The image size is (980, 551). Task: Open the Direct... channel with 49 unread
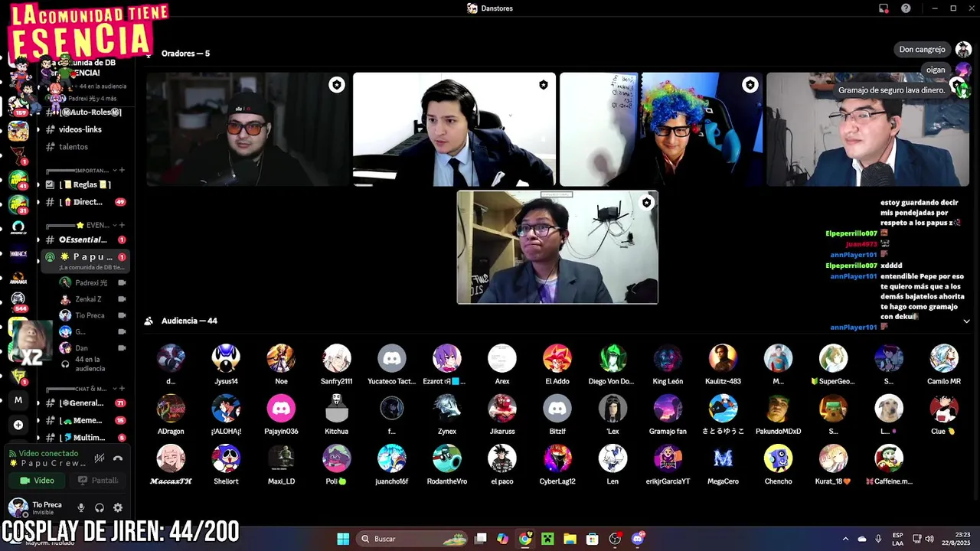tap(87, 202)
